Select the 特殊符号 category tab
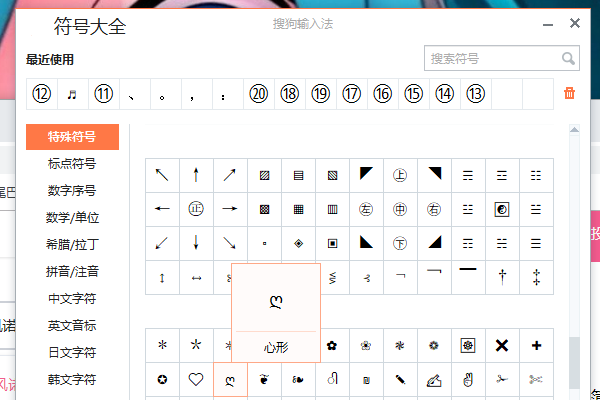Screen dimensions: 600x400 coord(72,137)
